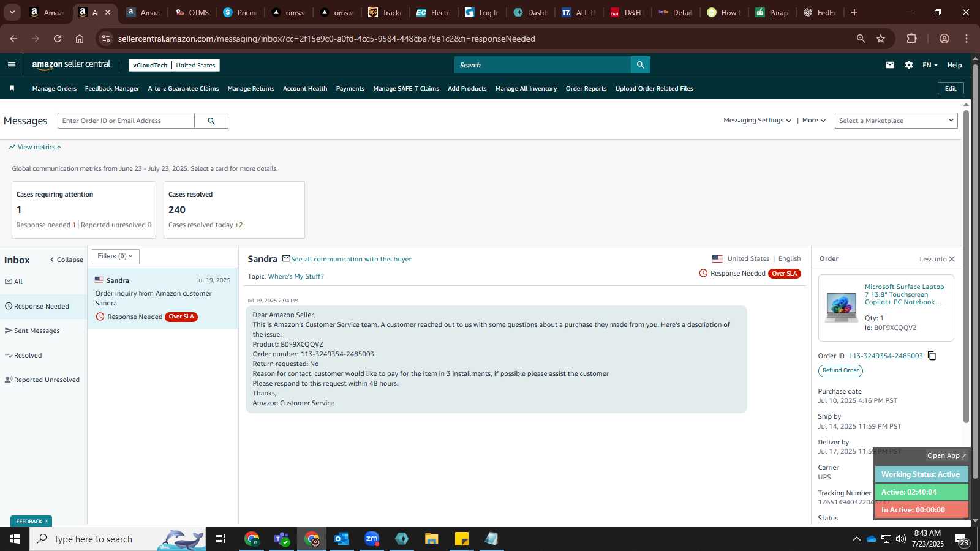Switch to the OTMS browser tab
Image resolution: width=980 pixels, height=551 pixels.
coord(192,12)
